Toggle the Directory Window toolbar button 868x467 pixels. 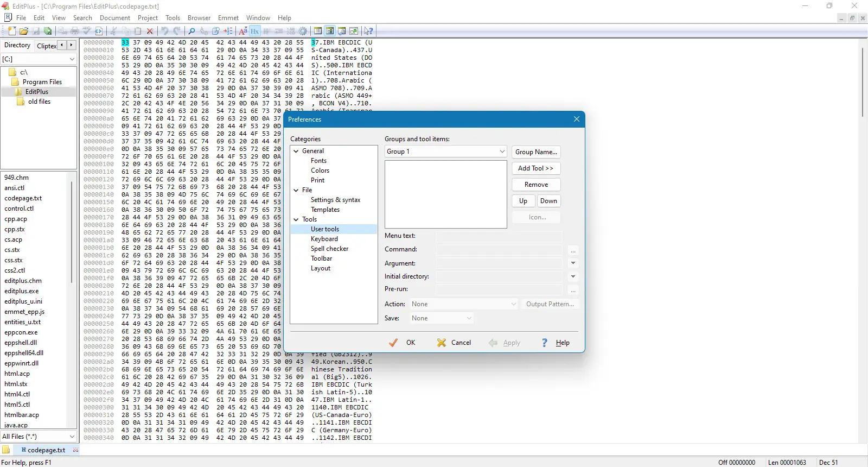318,31
